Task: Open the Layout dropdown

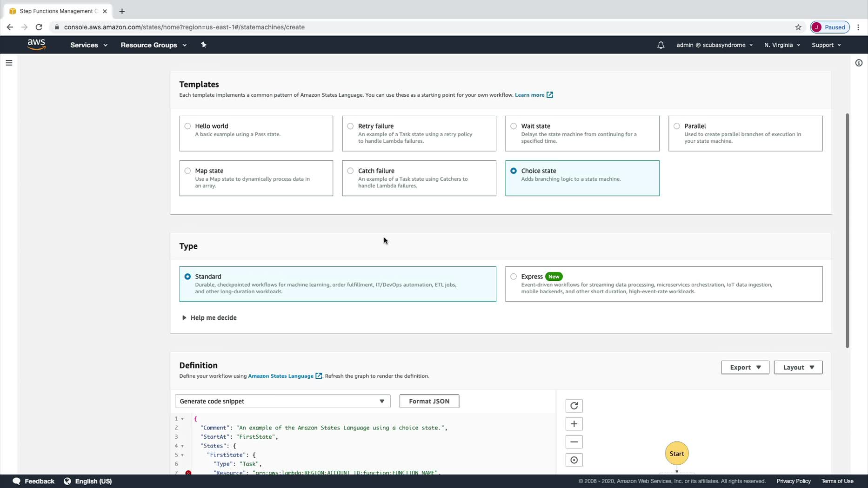Action: coord(798,367)
